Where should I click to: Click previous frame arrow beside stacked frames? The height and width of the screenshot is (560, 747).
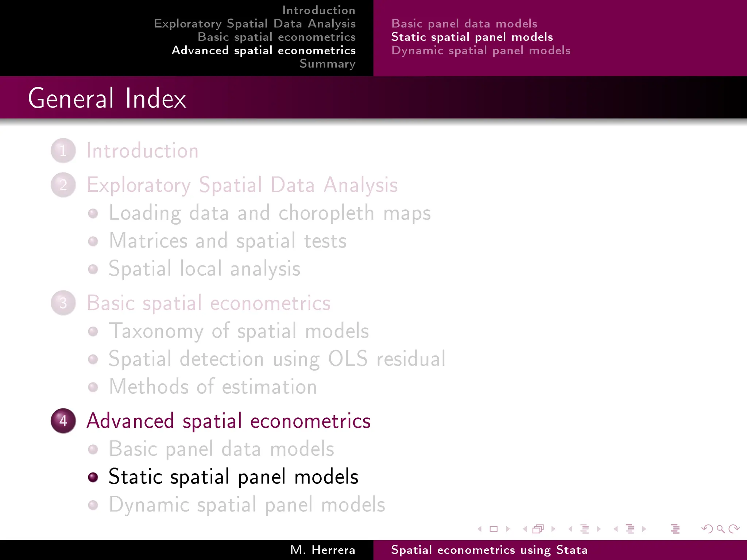[x=525, y=529]
